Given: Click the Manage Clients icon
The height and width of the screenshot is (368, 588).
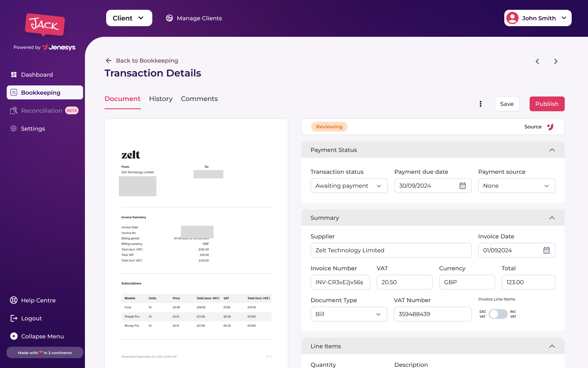Looking at the screenshot, I should (169, 18).
